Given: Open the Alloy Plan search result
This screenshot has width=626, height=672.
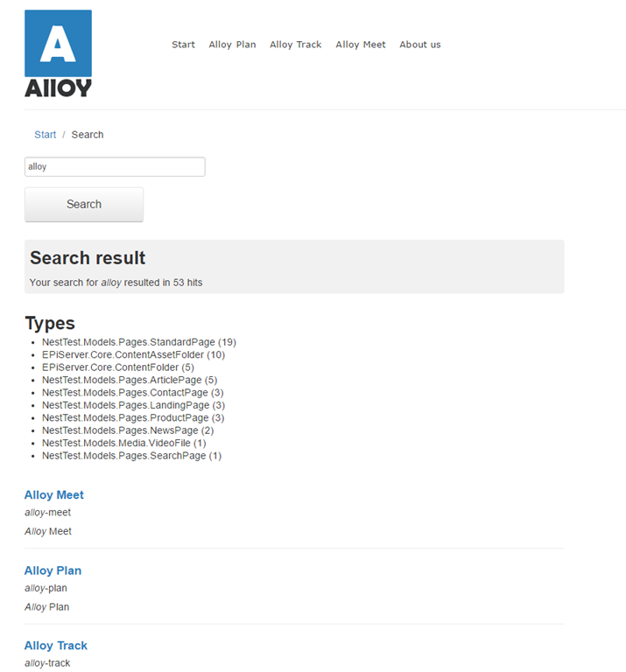Looking at the screenshot, I should (53, 570).
